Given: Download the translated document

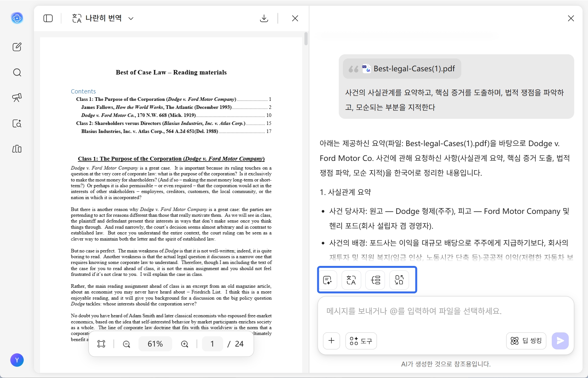Looking at the screenshot, I should 264,18.
